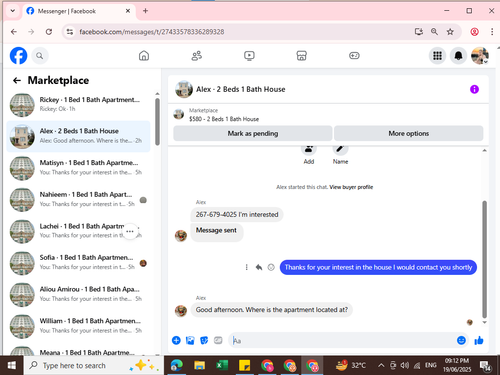Open the browser zoom magnifier icon
500x375 pixels.
(x=434, y=32)
